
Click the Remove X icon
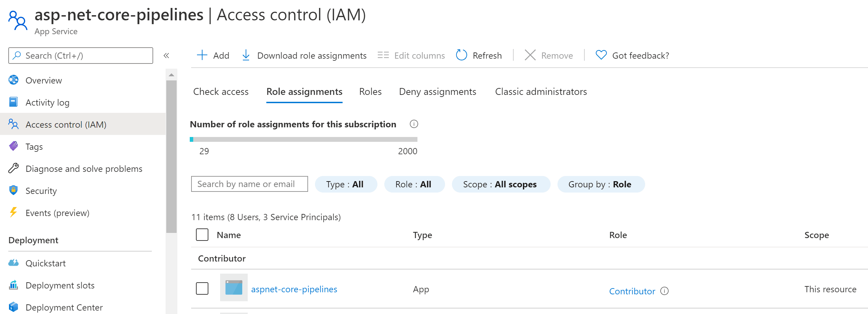click(x=530, y=55)
